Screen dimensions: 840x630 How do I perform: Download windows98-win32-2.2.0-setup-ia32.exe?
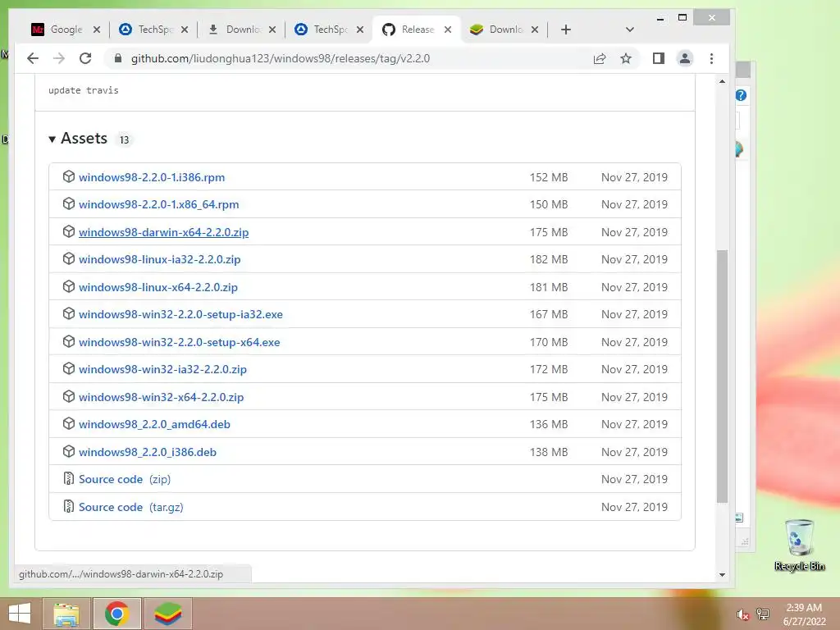click(180, 314)
